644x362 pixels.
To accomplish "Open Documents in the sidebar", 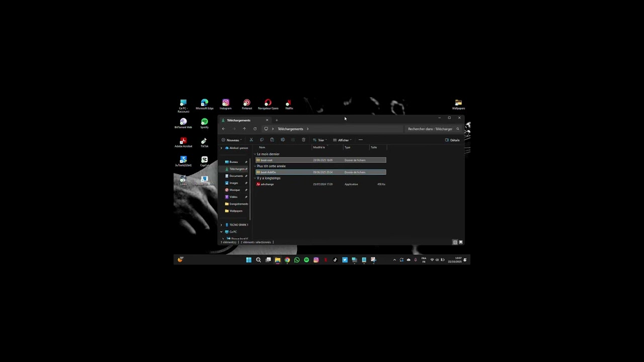I will coord(236,176).
